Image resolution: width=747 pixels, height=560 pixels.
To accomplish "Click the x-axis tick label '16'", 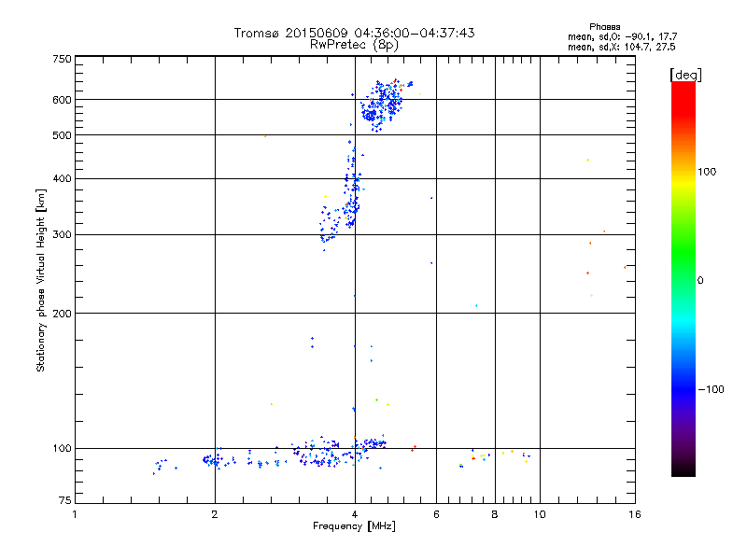I will click(x=635, y=514).
